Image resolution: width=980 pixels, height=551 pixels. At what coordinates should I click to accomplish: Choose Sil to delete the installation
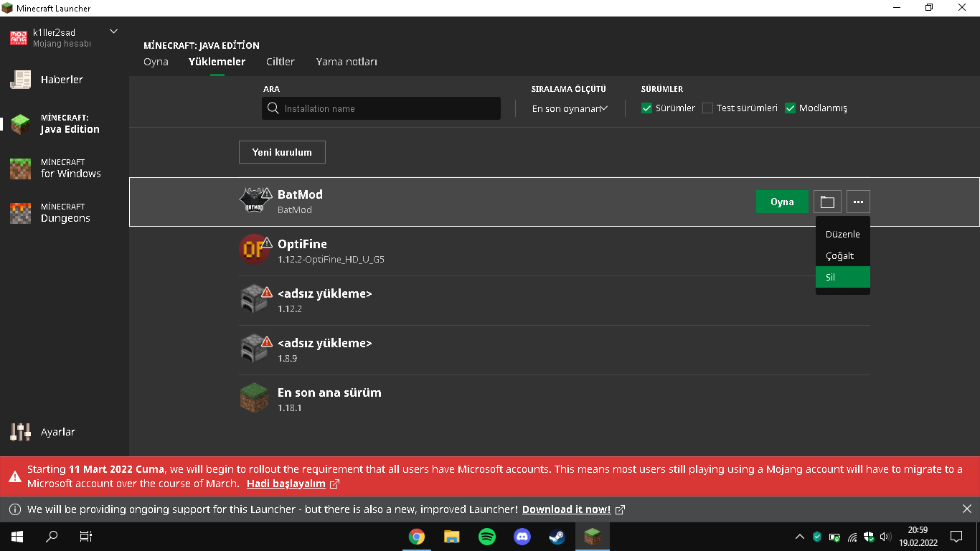tap(843, 277)
